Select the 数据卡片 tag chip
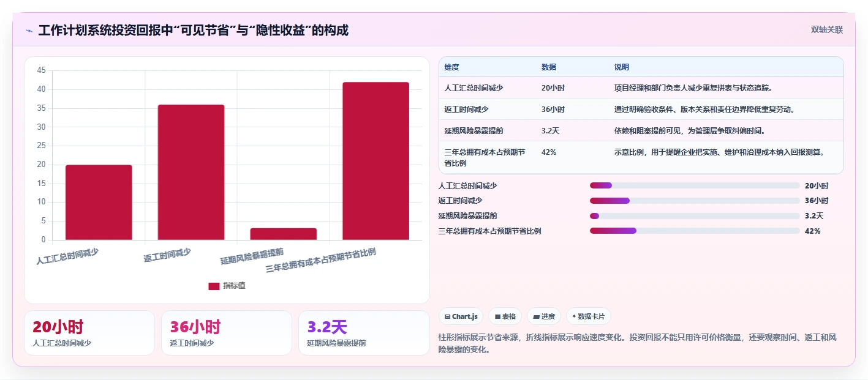This screenshot has width=868, height=380. click(x=588, y=316)
